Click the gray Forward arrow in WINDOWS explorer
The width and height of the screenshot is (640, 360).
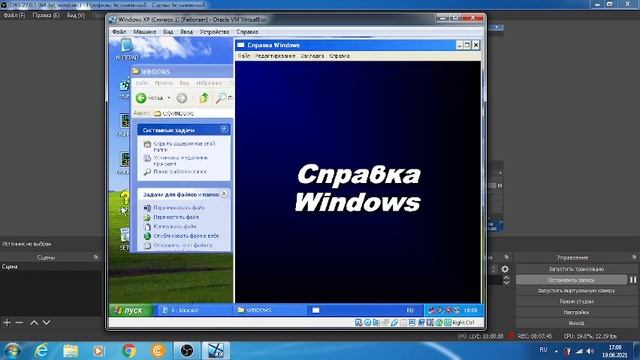pos(182,98)
